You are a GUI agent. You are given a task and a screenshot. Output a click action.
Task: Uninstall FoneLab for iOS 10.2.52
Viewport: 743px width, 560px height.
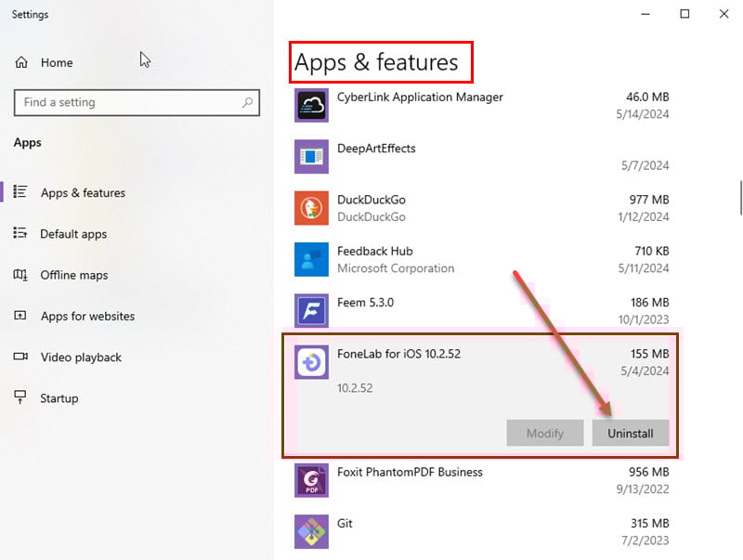tap(631, 433)
